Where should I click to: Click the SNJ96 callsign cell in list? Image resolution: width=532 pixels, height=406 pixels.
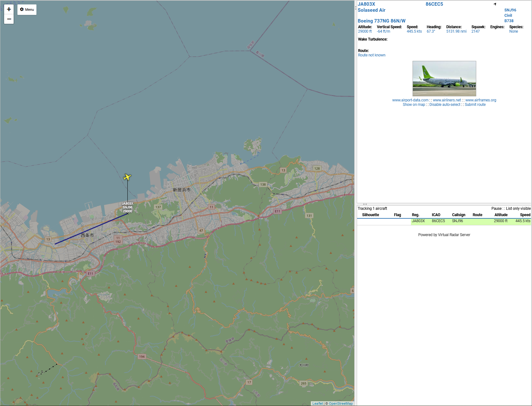(458, 221)
